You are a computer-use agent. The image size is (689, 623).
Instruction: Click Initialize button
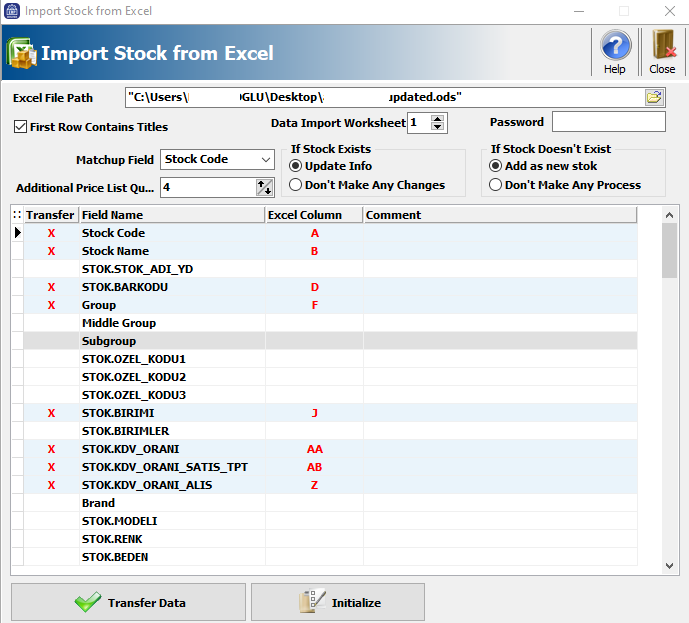point(338,602)
